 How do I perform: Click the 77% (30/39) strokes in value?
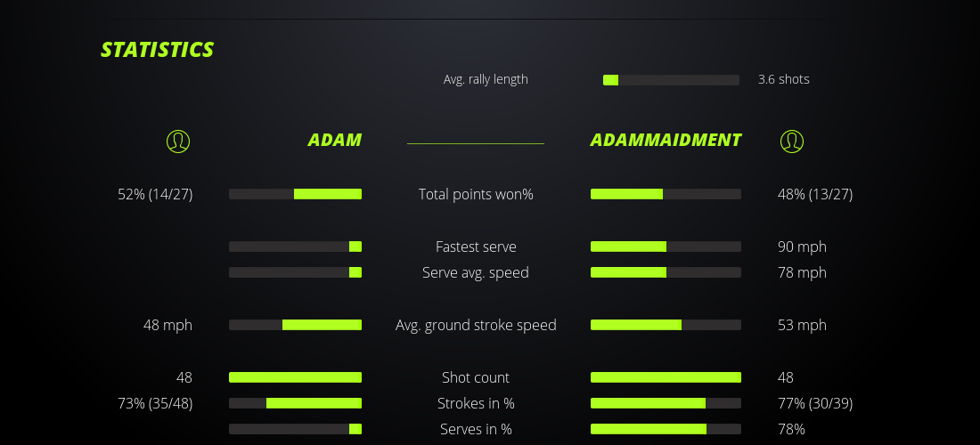[814, 403]
